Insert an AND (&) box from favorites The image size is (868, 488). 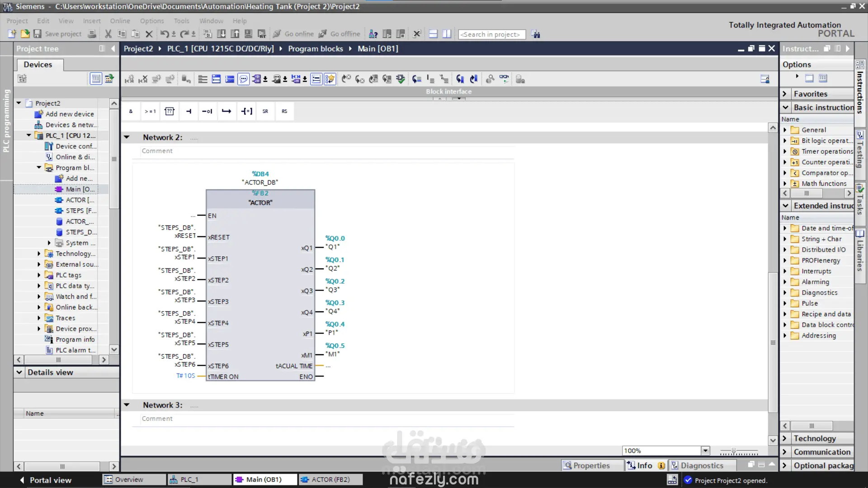(131, 111)
